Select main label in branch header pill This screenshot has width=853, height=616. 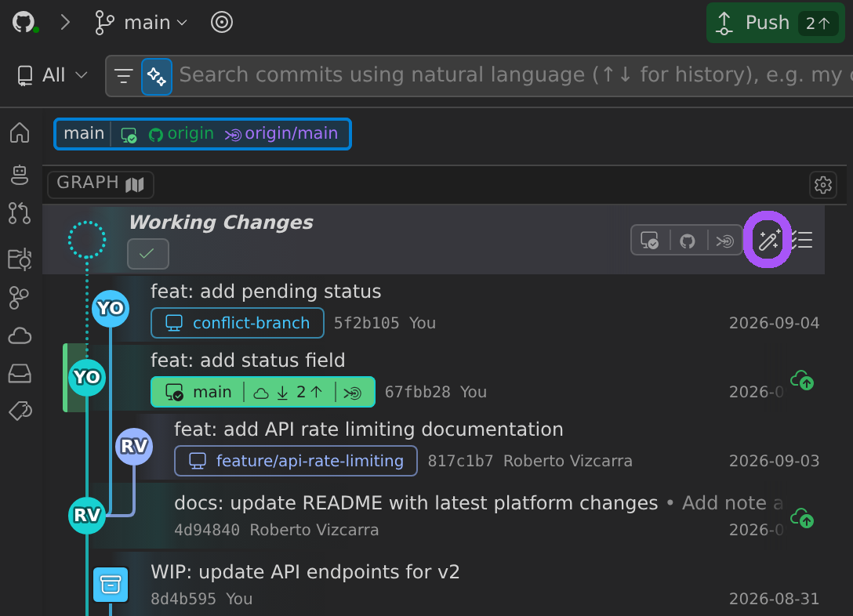point(84,133)
